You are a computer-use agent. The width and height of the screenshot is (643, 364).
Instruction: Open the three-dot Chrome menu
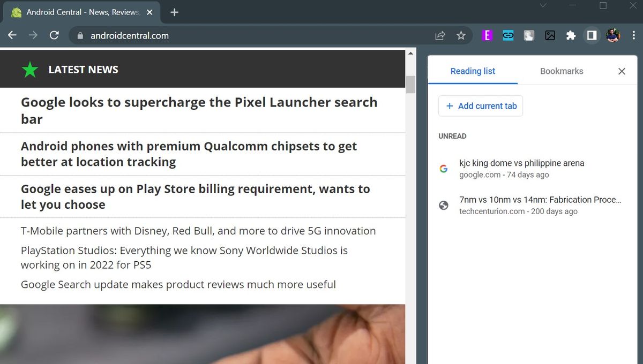pos(634,35)
